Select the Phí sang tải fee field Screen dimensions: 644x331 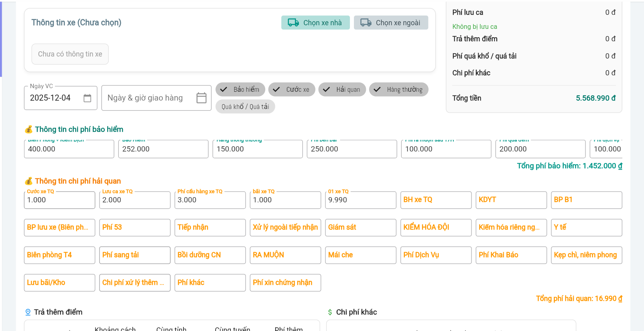tap(135, 255)
